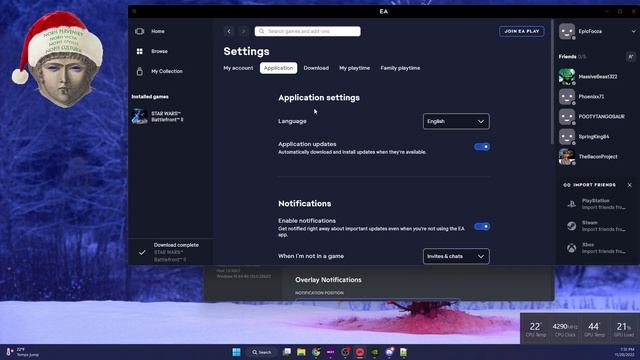This screenshot has width=640, height=360.
Task: Open the Windows Start menu
Action: click(x=236, y=352)
